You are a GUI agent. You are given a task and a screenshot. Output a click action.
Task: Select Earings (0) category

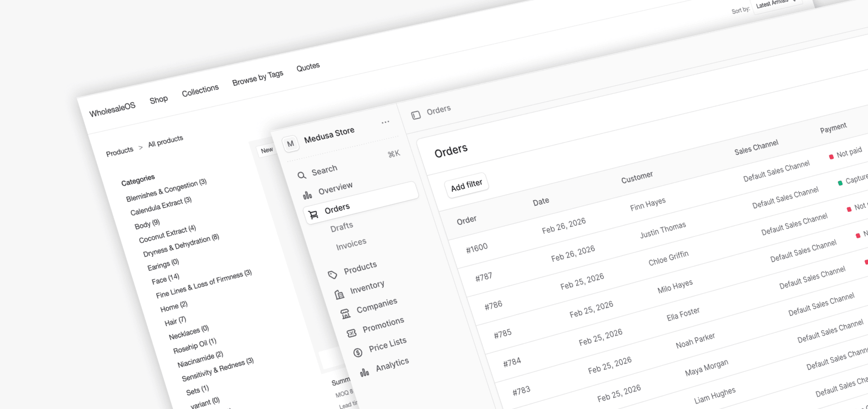[x=163, y=264]
